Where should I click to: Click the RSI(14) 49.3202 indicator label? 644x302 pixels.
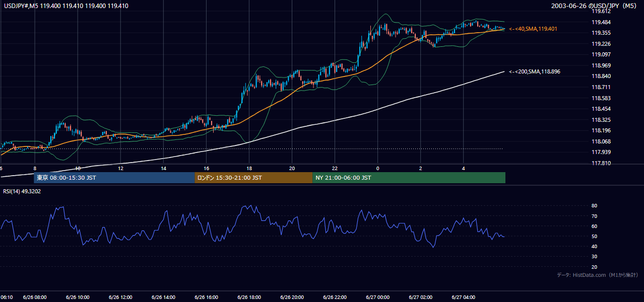pos(22,191)
